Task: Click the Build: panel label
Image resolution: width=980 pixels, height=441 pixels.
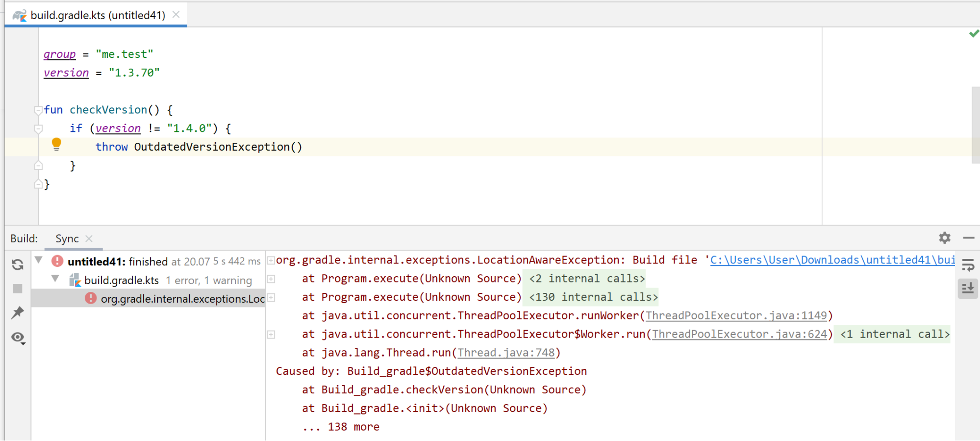Action: tap(24, 239)
